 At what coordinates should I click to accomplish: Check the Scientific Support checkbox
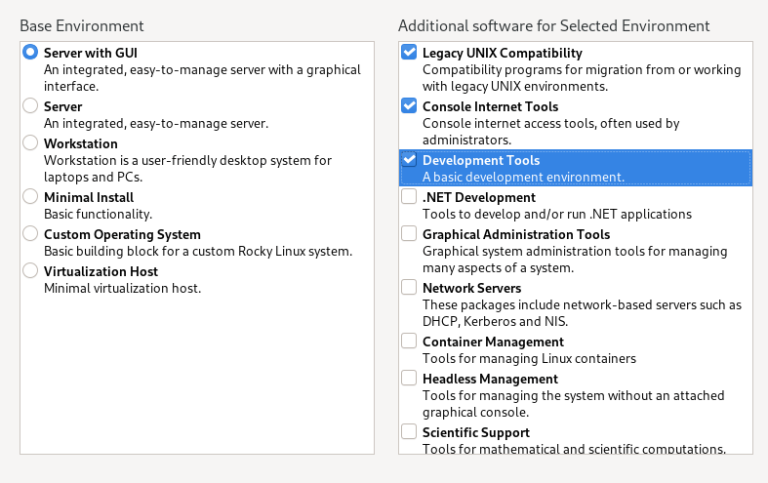coord(409,432)
